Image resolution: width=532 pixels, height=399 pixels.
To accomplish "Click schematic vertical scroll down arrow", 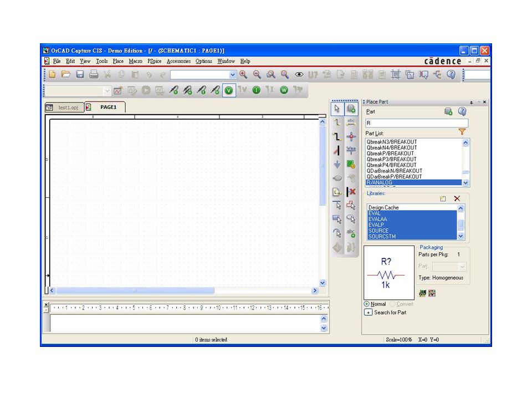I will 323,283.
